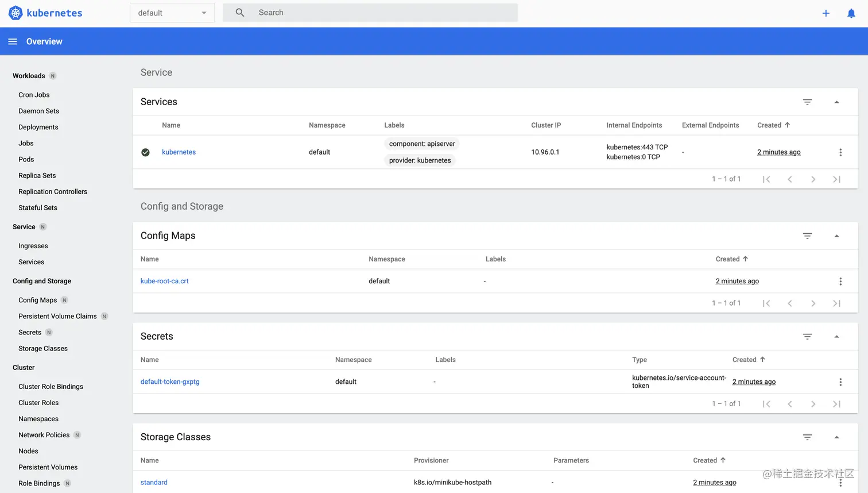868x493 pixels.
Task: Open actions menu for kubernetes service row
Action: [840, 152]
